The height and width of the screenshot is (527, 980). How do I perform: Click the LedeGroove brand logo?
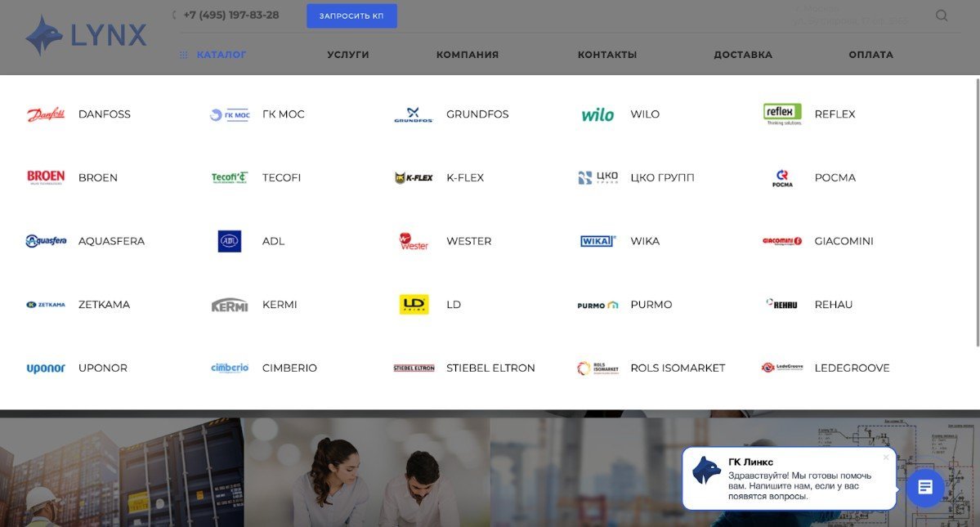pos(782,368)
